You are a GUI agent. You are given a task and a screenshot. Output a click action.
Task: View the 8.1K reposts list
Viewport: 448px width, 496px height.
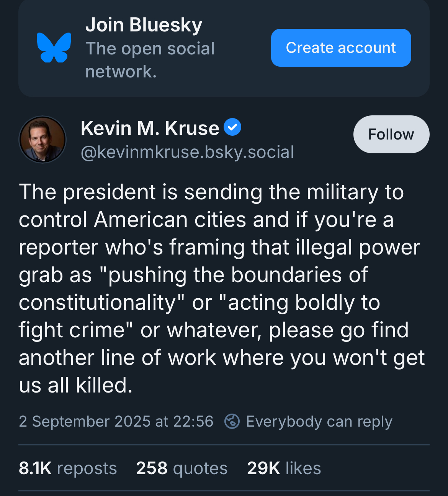point(68,468)
